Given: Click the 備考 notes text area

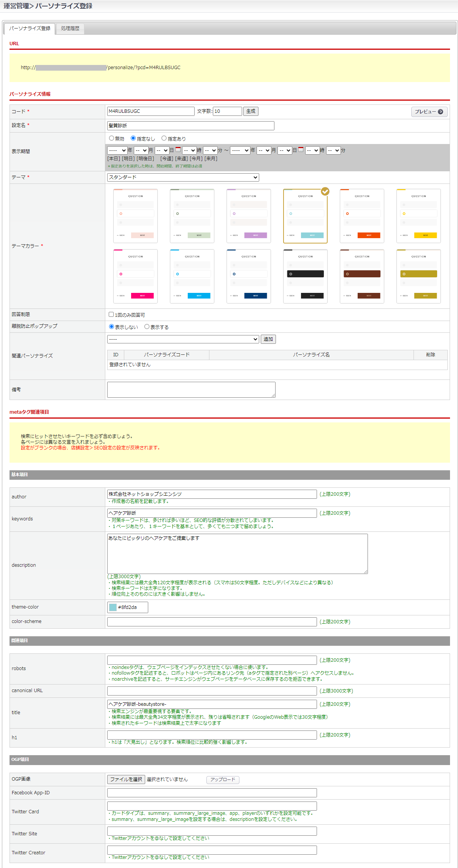Looking at the screenshot, I should pos(191,390).
